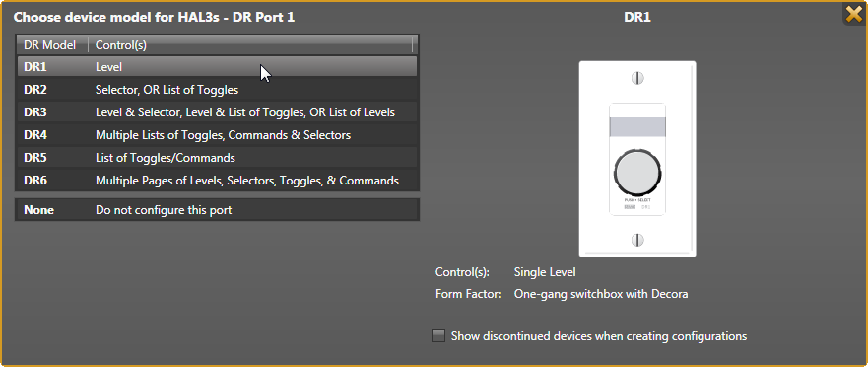The height and width of the screenshot is (367, 868).
Task: Click the bottom screw of wall plate
Action: (x=637, y=240)
